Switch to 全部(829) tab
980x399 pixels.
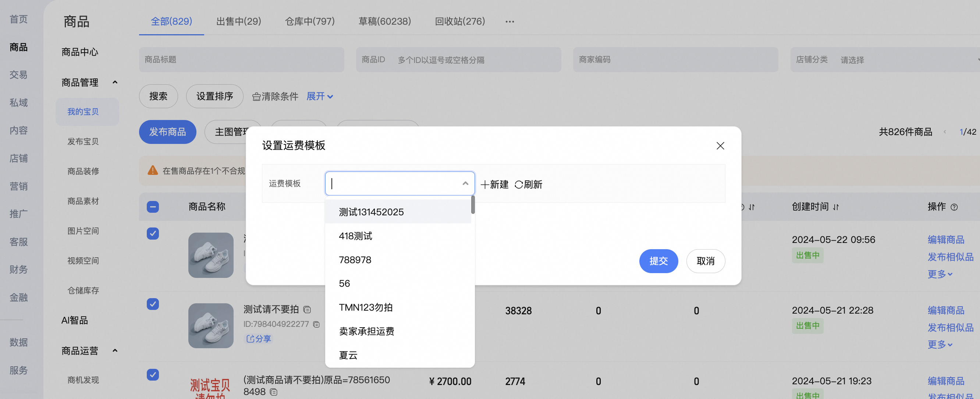171,21
